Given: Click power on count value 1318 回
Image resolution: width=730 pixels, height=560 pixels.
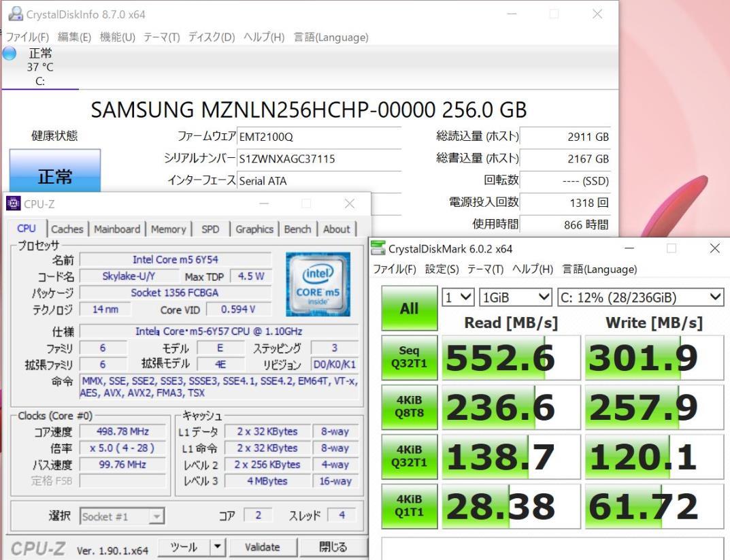Looking at the screenshot, I should 565,203.
